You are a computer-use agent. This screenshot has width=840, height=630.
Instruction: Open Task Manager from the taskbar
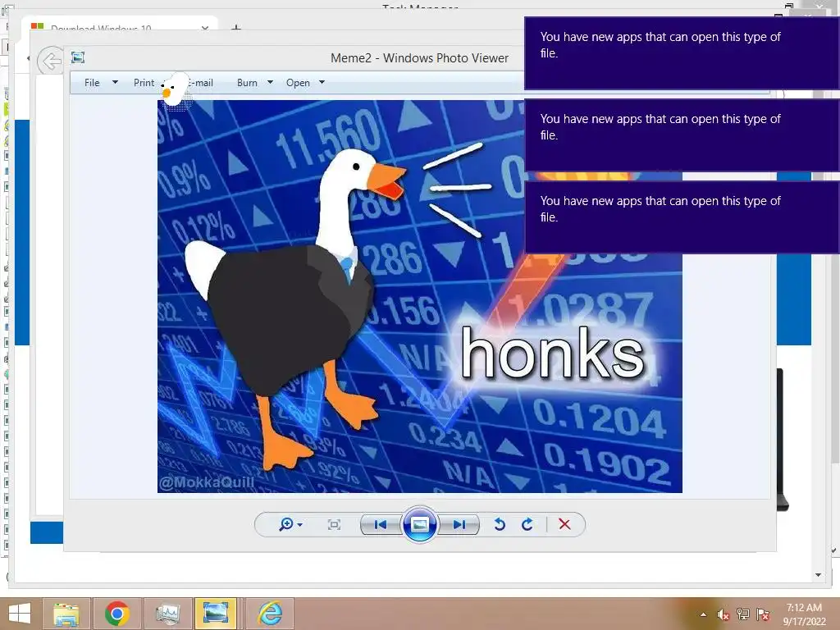tap(167, 614)
